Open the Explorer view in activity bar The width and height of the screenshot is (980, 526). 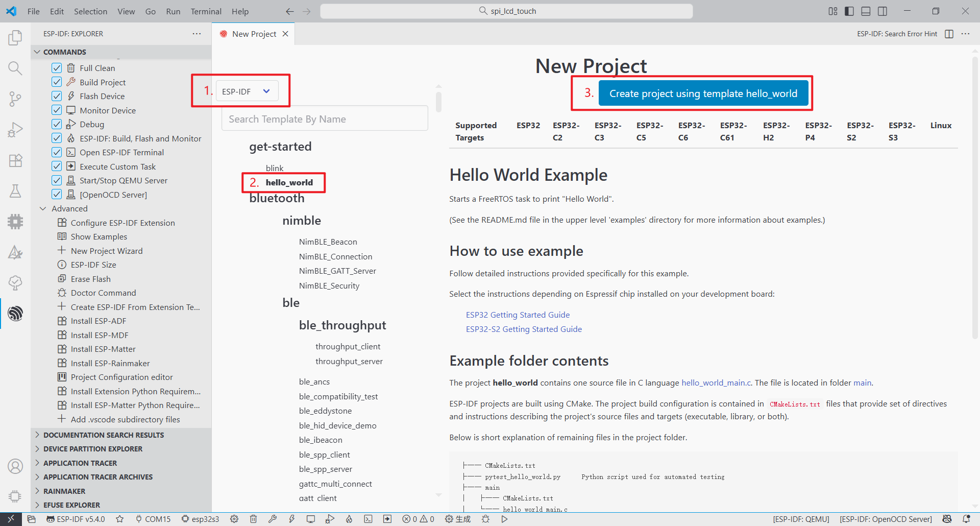click(15, 37)
